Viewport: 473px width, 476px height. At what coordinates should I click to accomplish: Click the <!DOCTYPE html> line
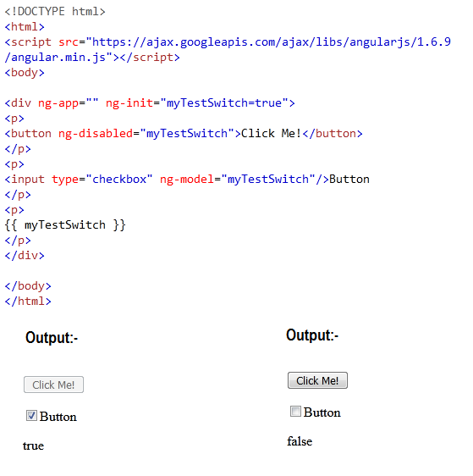pos(55,12)
